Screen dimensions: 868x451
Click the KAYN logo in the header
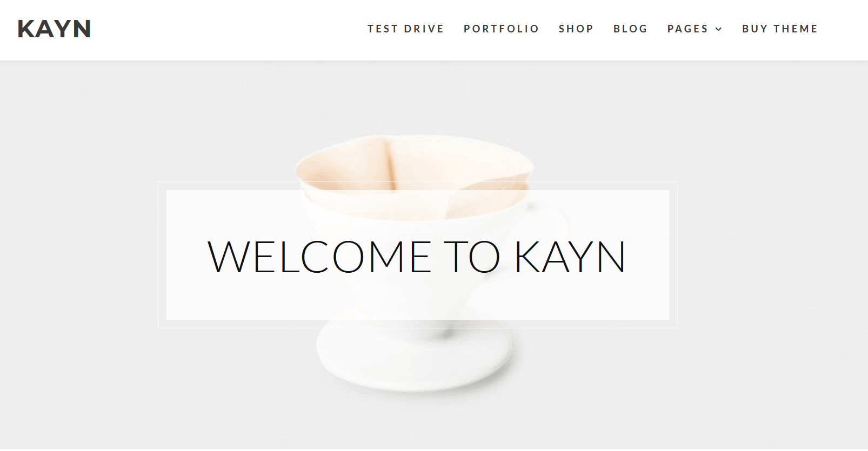coord(54,29)
